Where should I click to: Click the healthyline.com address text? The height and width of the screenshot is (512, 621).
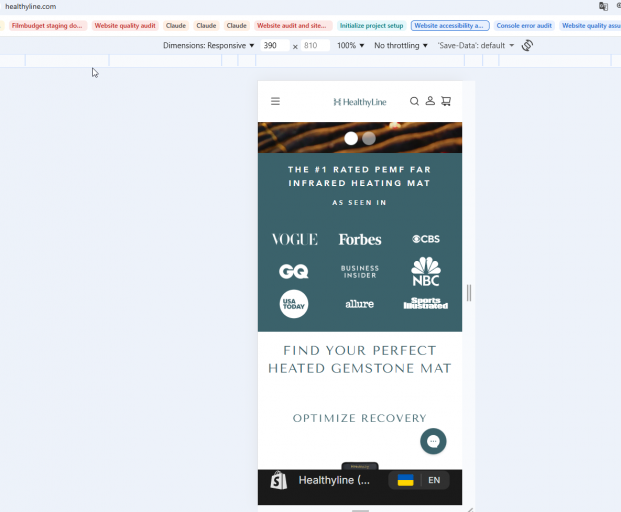pyautogui.click(x=30, y=6)
